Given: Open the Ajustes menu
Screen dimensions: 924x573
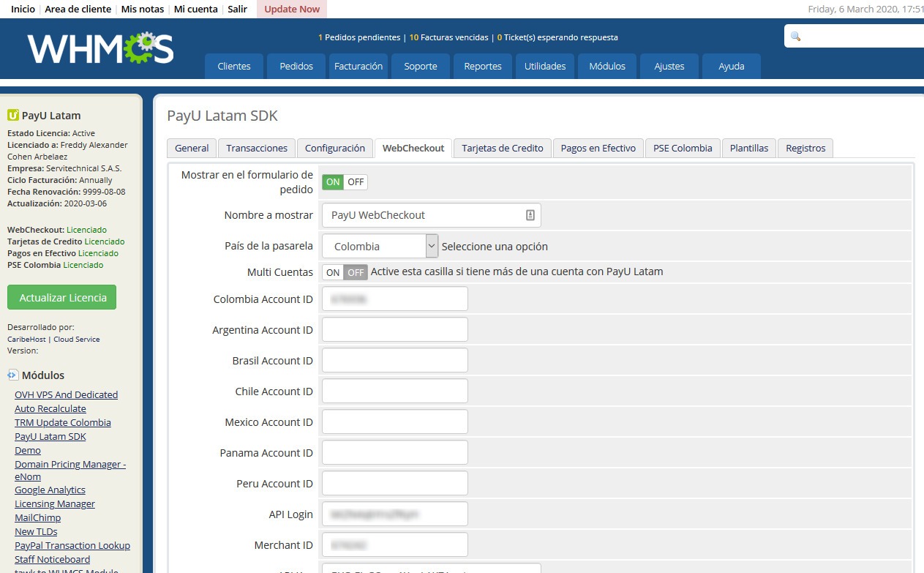Looking at the screenshot, I should point(669,66).
